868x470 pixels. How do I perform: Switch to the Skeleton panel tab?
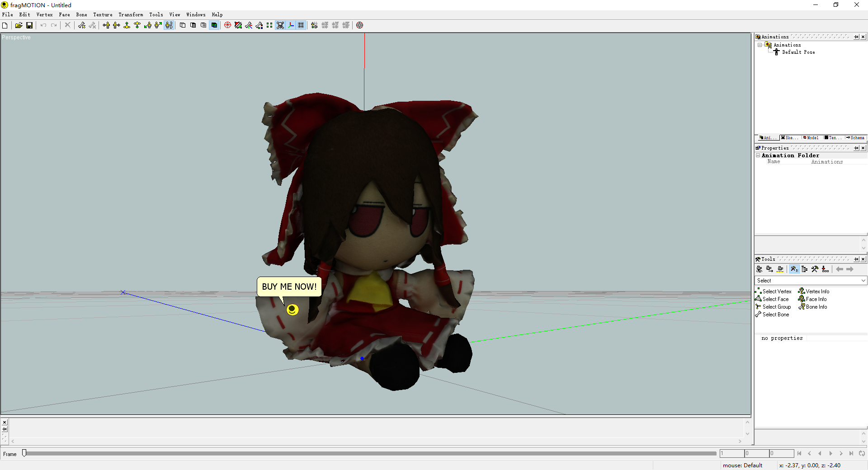pyautogui.click(x=789, y=138)
